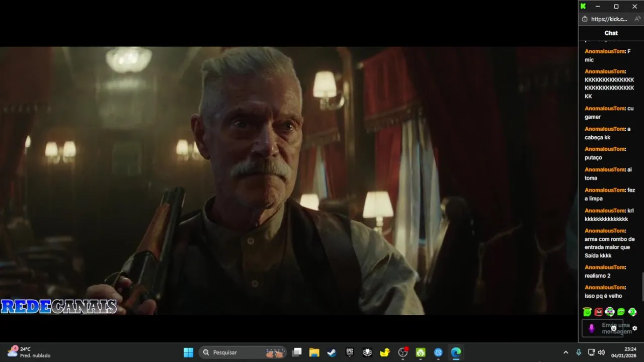Click AnomalousTom username on the 'ai toma' message
The image size is (644, 362).
pyautogui.click(x=604, y=170)
